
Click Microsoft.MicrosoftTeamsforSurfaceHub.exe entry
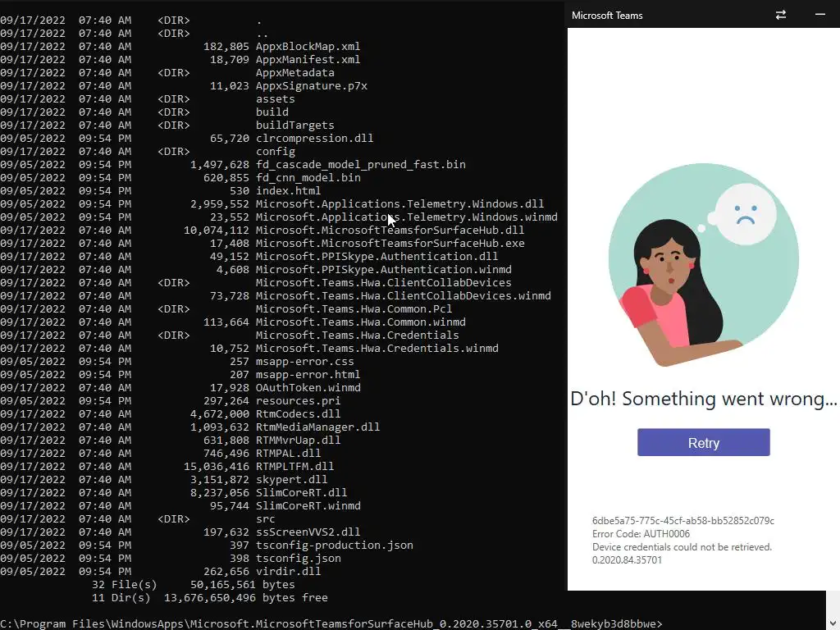pyautogui.click(x=390, y=243)
